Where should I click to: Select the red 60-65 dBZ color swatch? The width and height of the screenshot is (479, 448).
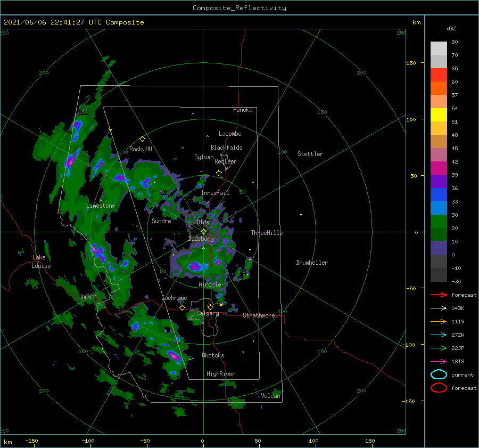[439, 75]
